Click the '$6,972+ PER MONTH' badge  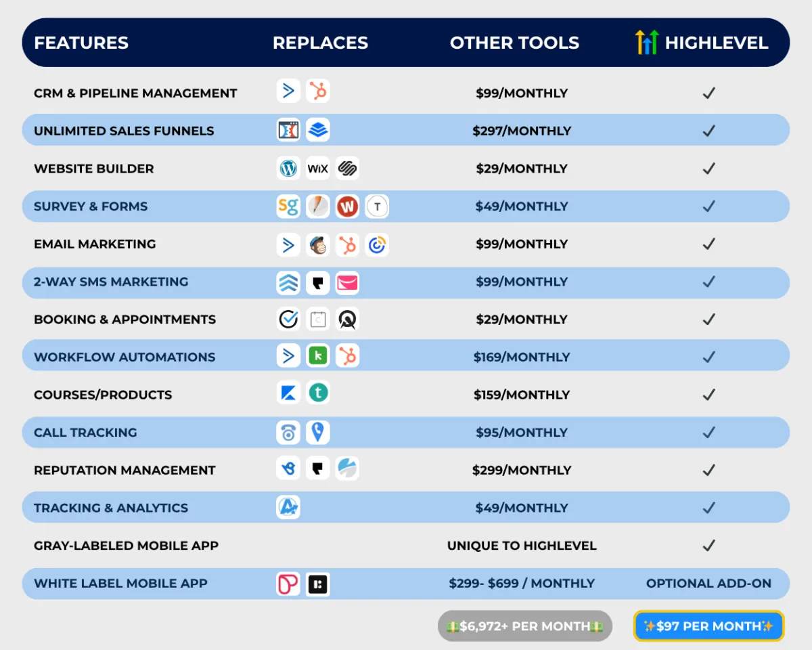click(x=524, y=626)
